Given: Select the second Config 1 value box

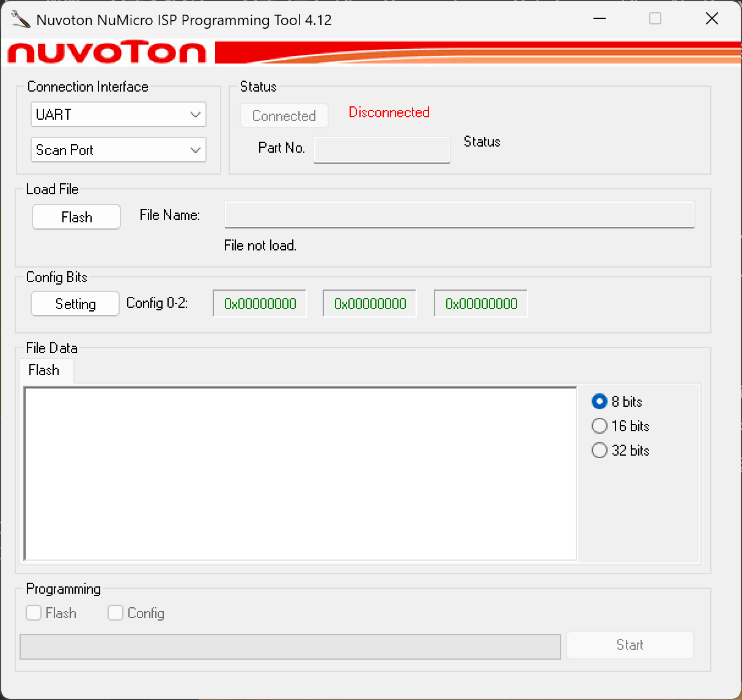Looking at the screenshot, I should coord(370,304).
